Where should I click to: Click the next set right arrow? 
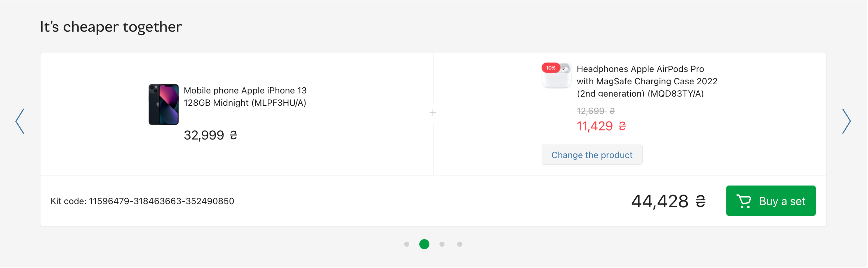click(x=847, y=121)
